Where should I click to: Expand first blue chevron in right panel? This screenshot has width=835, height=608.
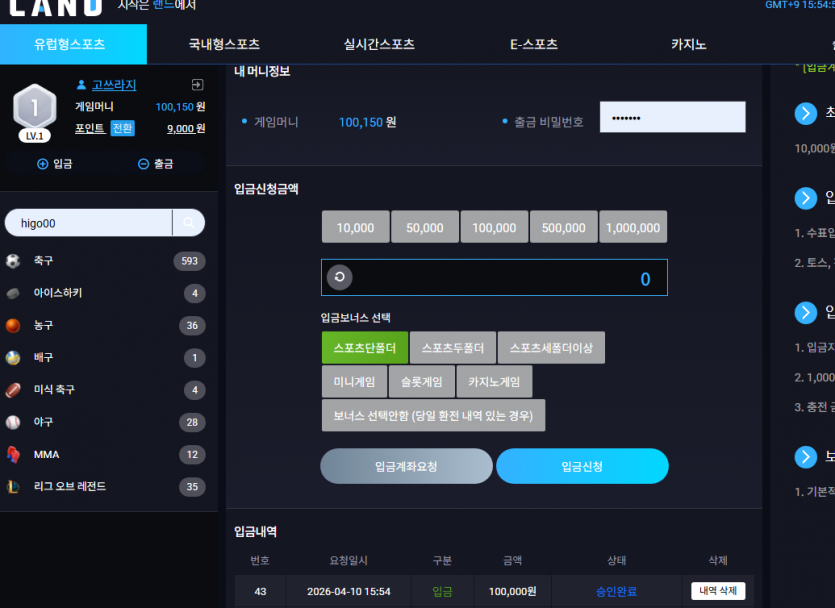(x=806, y=113)
